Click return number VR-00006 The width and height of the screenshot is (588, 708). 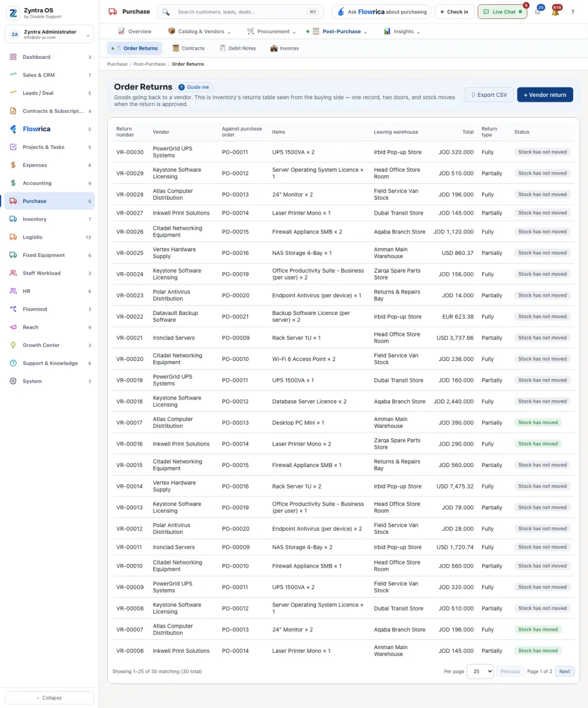[130, 650]
